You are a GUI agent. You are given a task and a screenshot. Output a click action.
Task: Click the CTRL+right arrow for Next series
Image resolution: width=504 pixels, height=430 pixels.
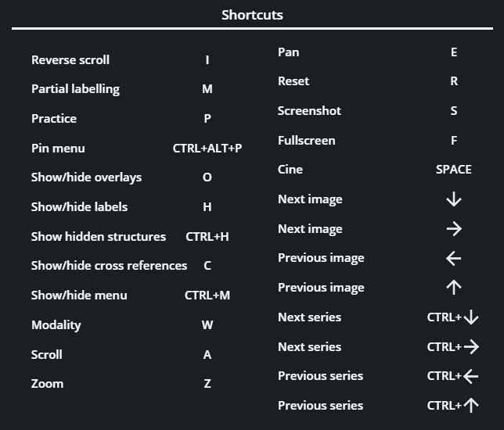(453, 347)
